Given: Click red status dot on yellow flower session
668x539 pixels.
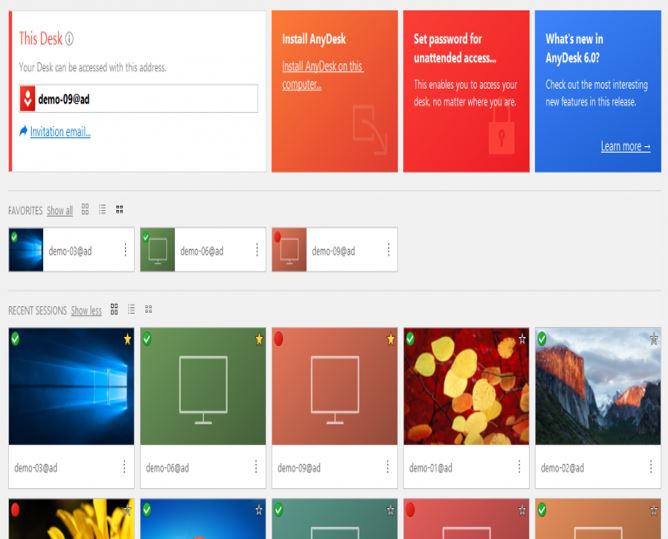Looking at the screenshot, I should (x=15, y=510).
